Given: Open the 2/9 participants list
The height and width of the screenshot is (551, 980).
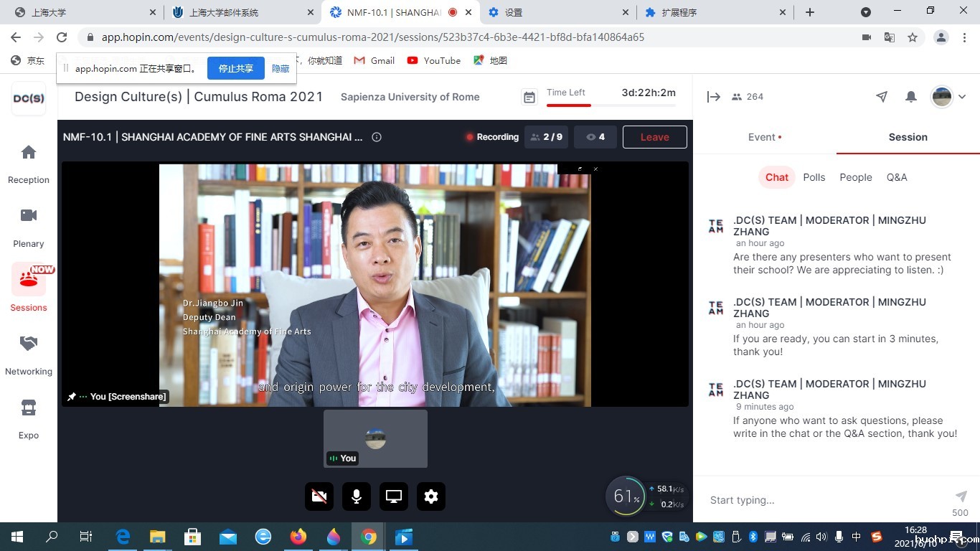Looking at the screenshot, I should click(x=546, y=137).
